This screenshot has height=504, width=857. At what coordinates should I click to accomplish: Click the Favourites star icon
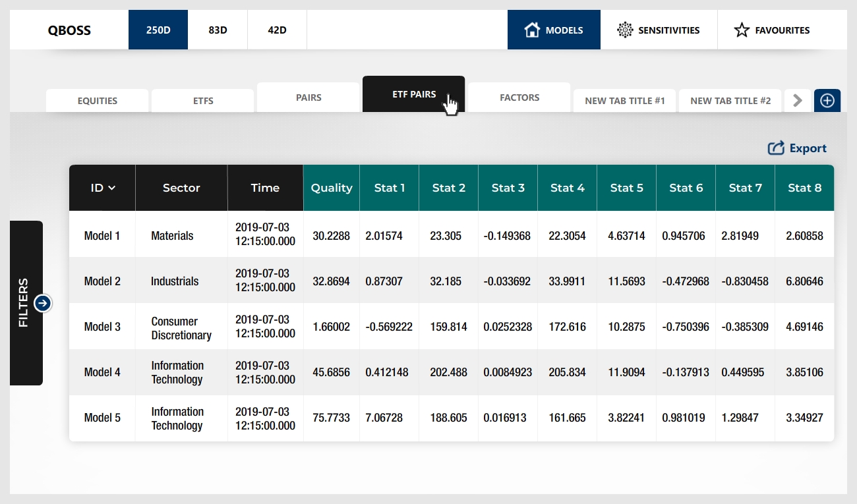(742, 30)
